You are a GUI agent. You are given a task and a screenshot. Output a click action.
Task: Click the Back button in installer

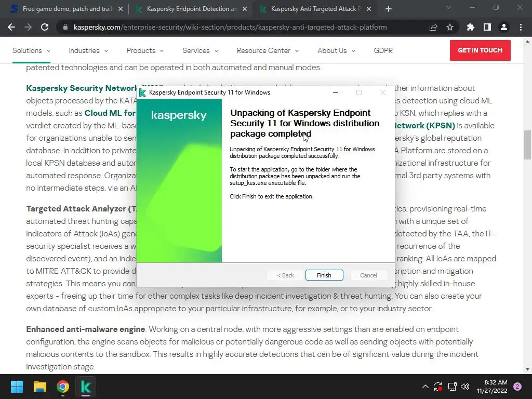285,275
